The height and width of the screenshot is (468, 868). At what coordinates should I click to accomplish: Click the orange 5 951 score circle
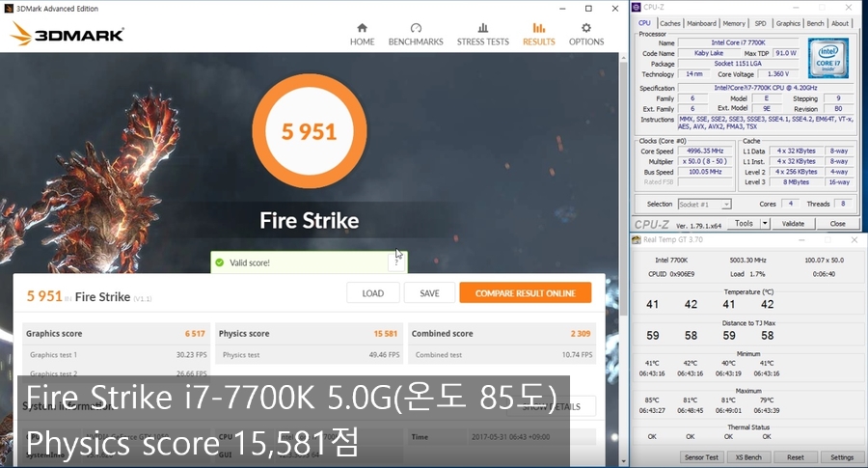[309, 131]
